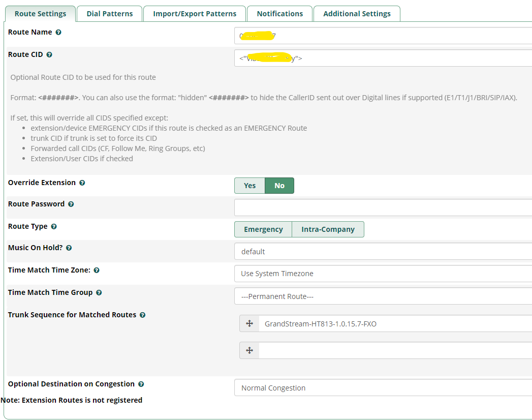Click Music On Hold help icon
Image resolution: width=532 pixels, height=420 pixels.
(x=69, y=248)
